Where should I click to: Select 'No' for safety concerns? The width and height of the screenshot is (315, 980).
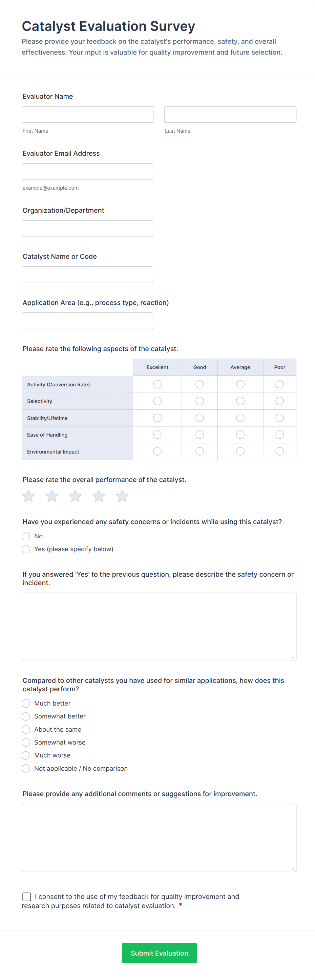pos(26,536)
